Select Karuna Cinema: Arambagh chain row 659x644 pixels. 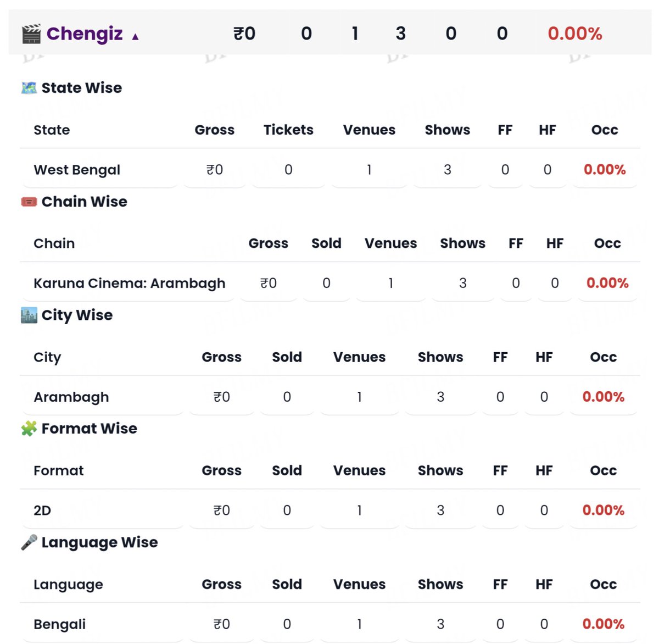tap(329, 283)
